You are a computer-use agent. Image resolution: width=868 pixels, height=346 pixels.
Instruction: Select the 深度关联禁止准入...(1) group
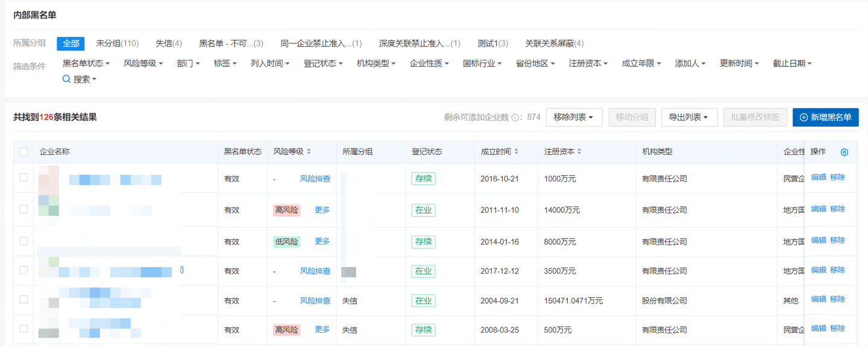coord(420,43)
